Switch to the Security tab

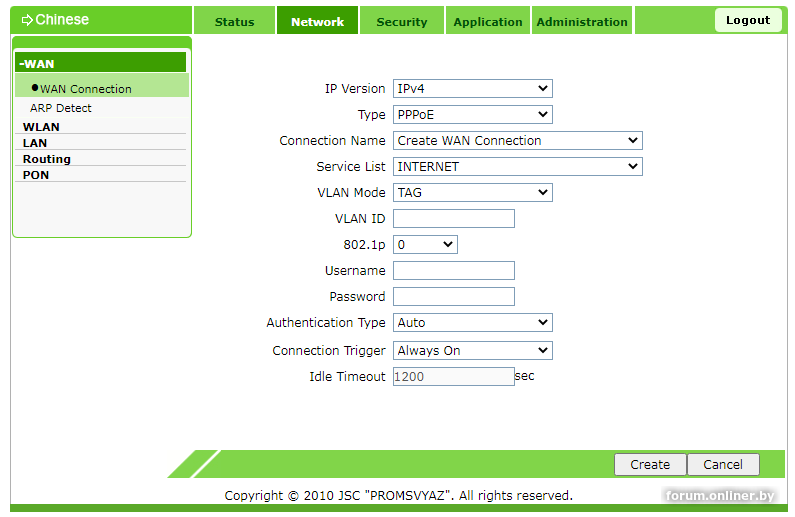(x=401, y=21)
